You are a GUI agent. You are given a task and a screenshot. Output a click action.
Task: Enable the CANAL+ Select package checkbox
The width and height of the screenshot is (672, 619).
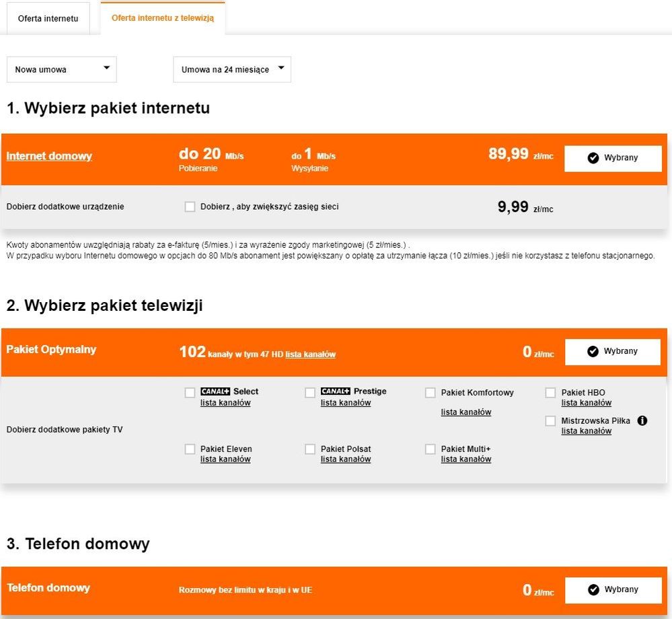click(x=190, y=393)
